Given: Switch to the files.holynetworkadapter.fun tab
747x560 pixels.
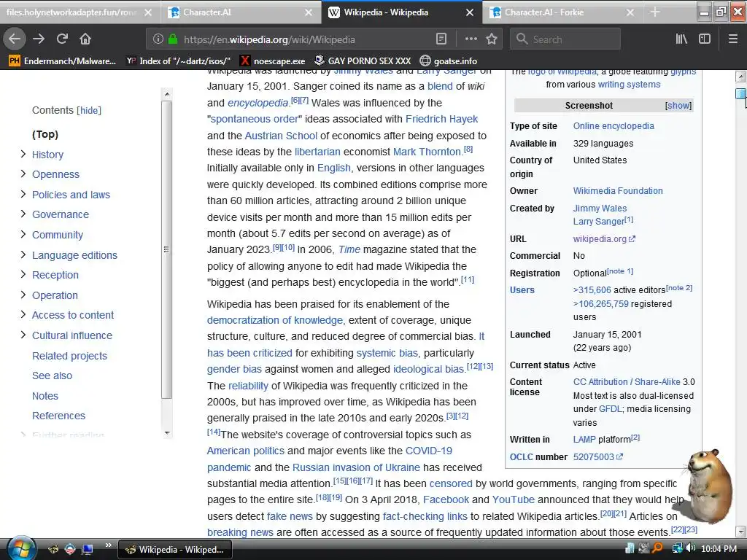Looking at the screenshot, I should (72, 12).
